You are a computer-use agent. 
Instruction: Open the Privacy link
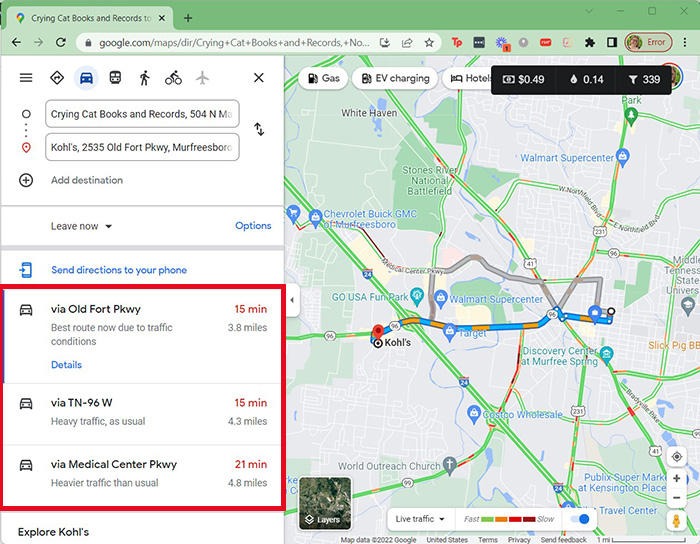(x=519, y=540)
